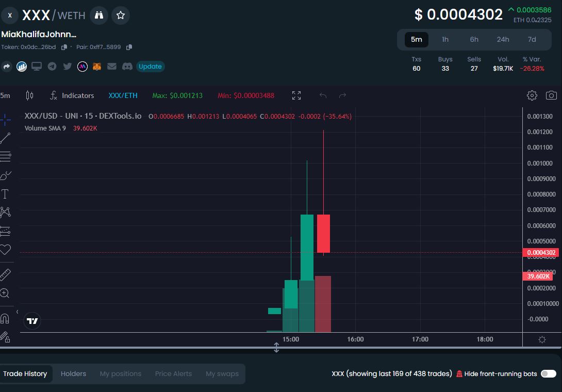Copy the token address 0x0dc...26bd

pyautogui.click(x=64, y=47)
